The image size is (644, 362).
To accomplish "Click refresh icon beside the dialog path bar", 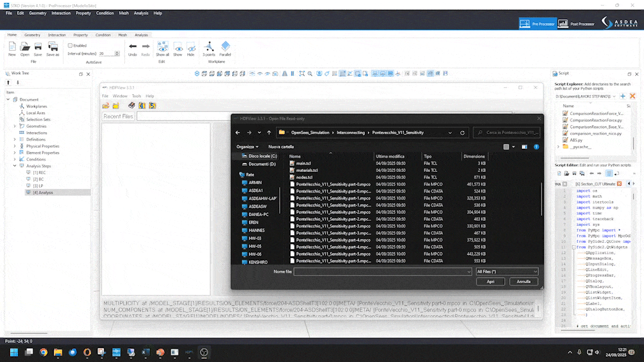I will [462, 133].
